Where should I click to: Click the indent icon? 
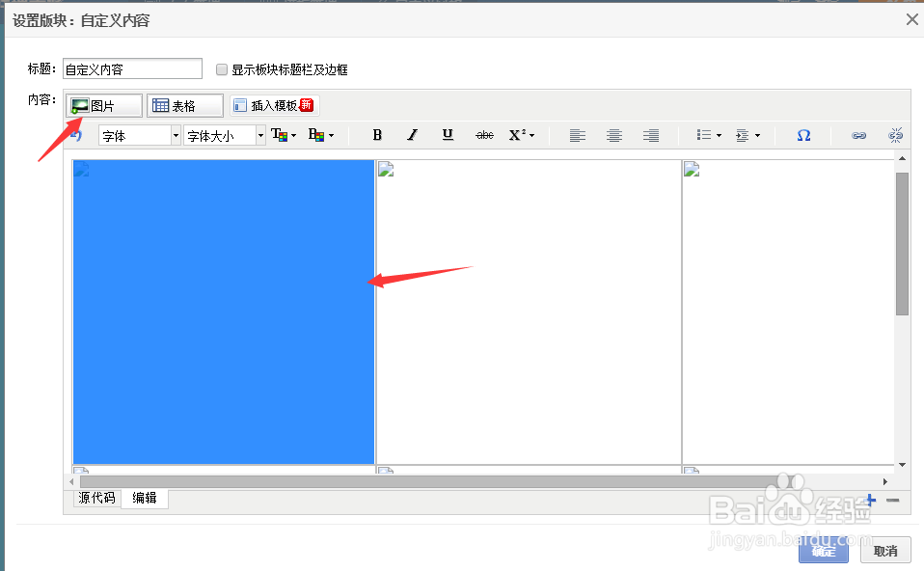(742, 136)
